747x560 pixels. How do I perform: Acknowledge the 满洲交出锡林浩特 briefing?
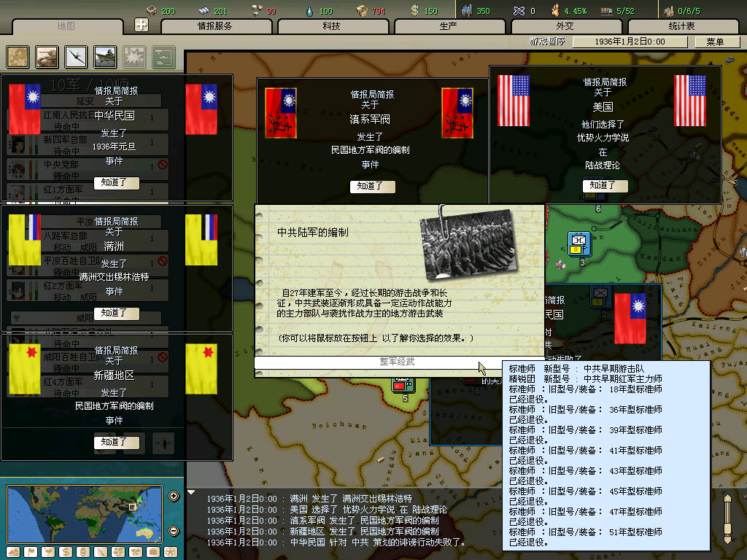[116, 314]
